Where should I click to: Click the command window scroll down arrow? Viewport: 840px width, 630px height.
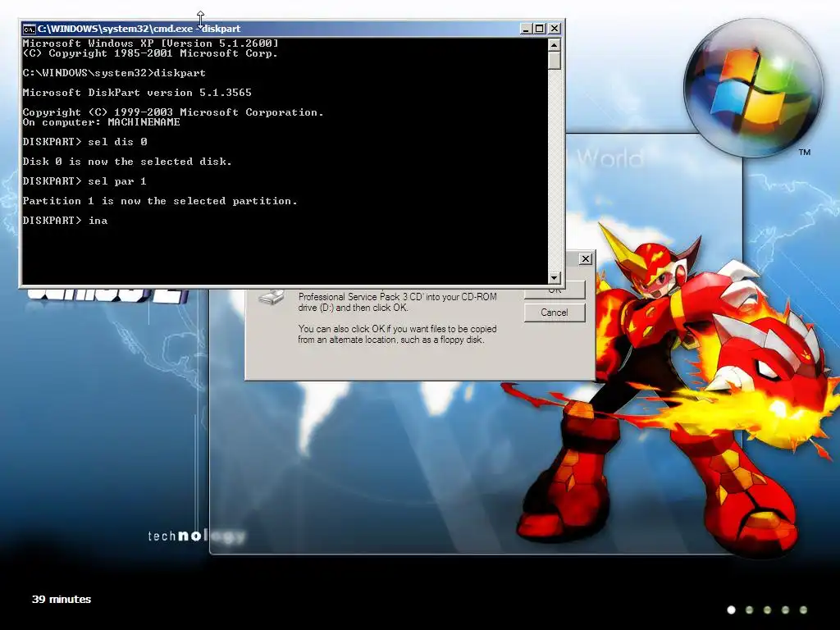pos(555,277)
